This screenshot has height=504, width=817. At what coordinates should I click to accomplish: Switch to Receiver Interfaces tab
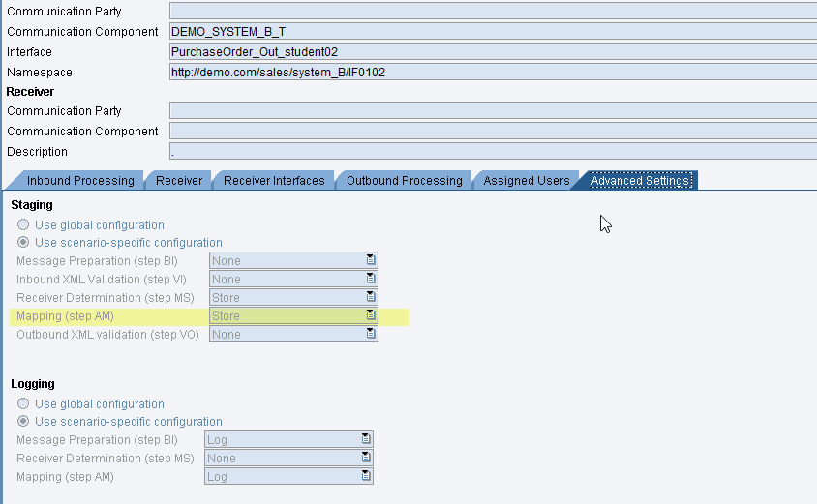(x=274, y=181)
